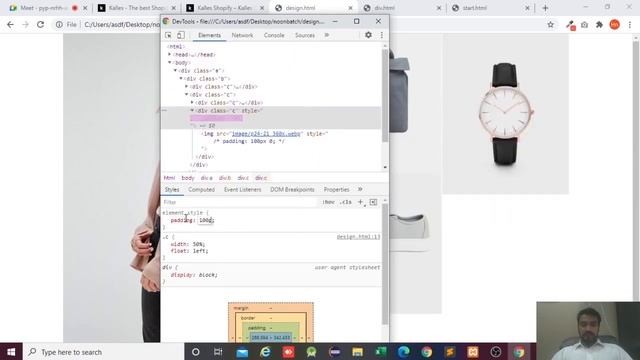Image resolution: width=640 pixels, height=360 pixels.
Task: Open the image webp source link
Action: (x=266, y=133)
